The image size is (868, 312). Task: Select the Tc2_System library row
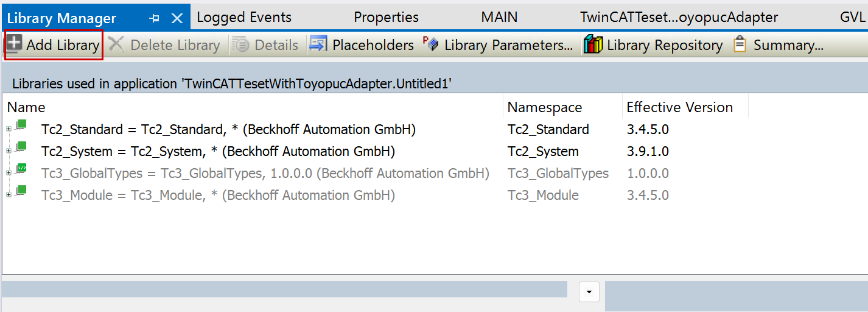click(218, 151)
